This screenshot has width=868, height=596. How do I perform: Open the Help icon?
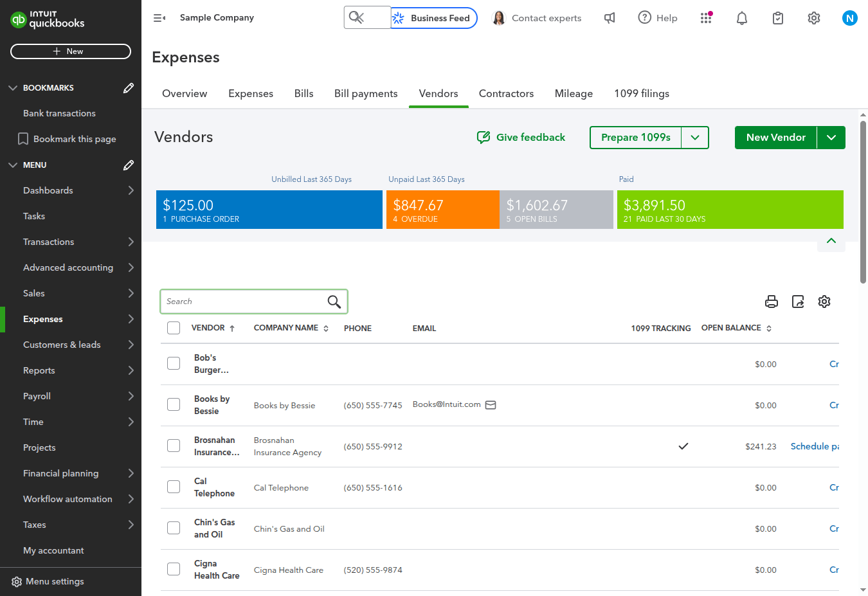coord(644,17)
